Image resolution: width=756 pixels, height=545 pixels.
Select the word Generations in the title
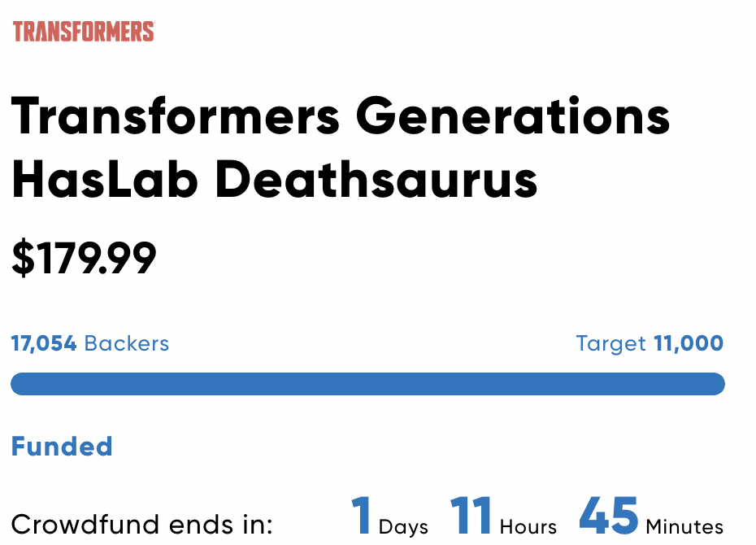click(x=513, y=117)
